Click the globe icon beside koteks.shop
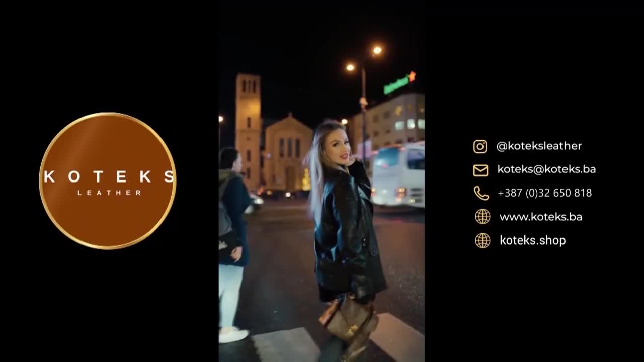Screen dimensions: 644x362 point(481,240)
